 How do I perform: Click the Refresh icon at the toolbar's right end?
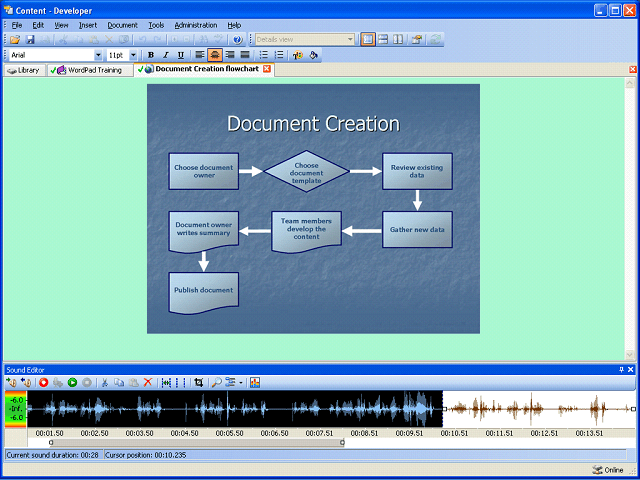(436, 40)
